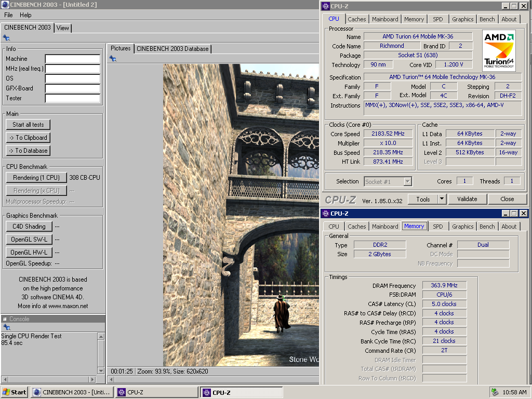
Task: Click the pin icon under CINEBENCH 2003 tab
Action: (x=6, y=37)
